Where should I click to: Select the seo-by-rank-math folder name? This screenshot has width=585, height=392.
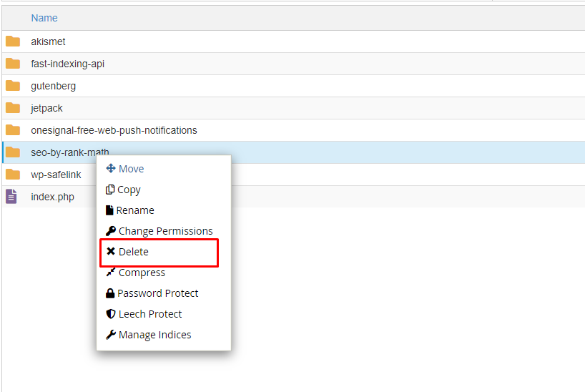click(x=70, y=152)
